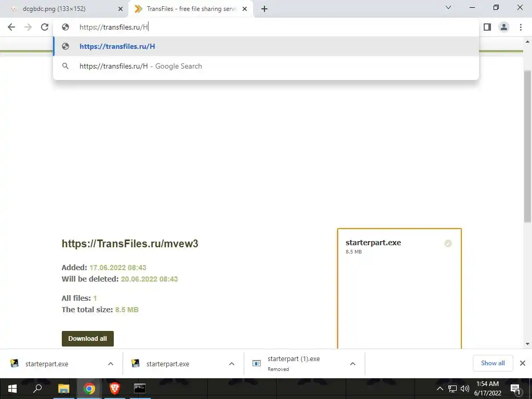
Task: Select the starterpart.exe file card
Action: 400,288
